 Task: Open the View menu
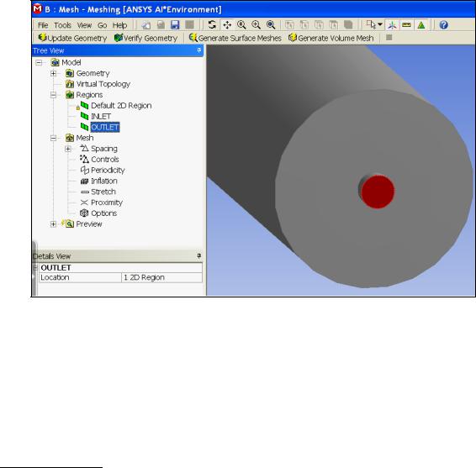coord(84,25)
